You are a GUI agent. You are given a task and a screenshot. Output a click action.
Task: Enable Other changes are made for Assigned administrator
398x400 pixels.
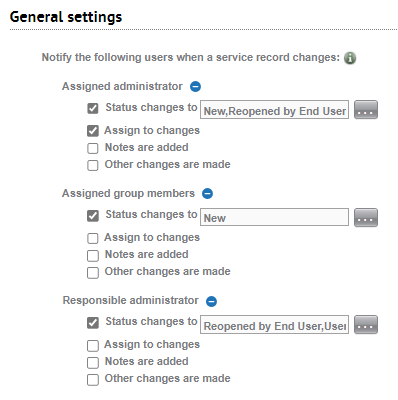click(x=93, y=165)
